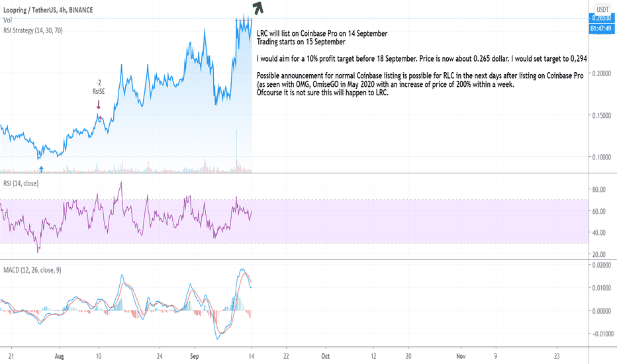
Task: Click the 0.00000 MACD axis label
Action: pos(602,311)
